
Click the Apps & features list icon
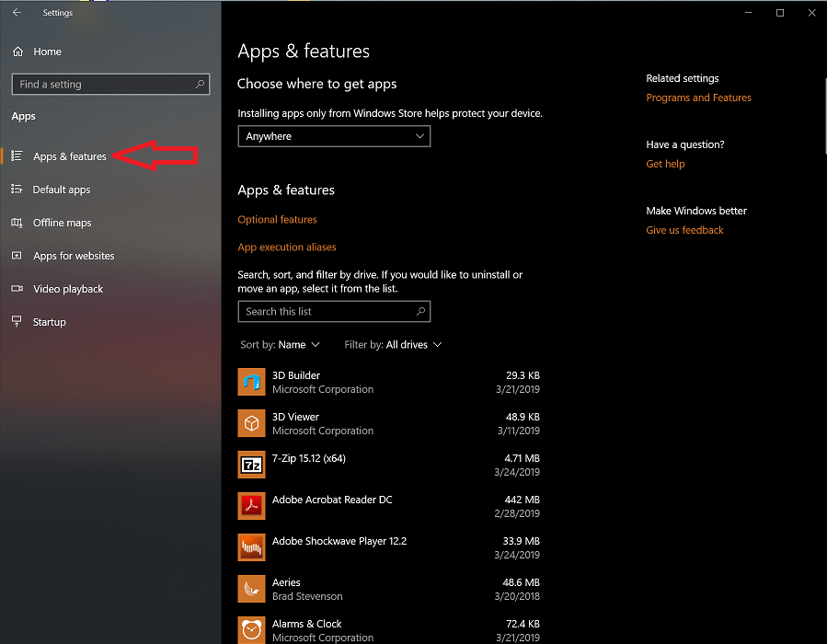pos(17,155)
